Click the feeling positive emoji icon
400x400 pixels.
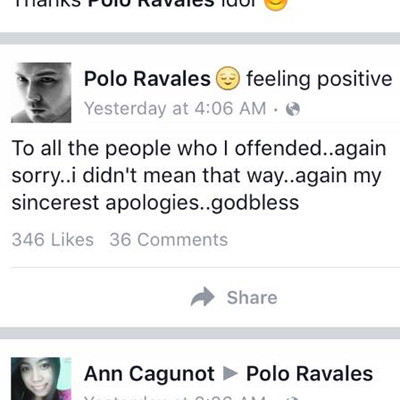[228, 79]
